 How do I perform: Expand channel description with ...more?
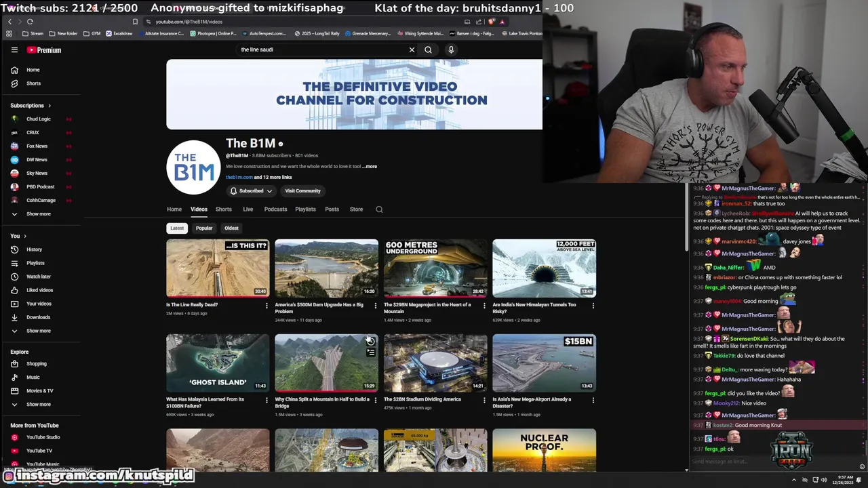pyautogui.click(x=370, y=166)
